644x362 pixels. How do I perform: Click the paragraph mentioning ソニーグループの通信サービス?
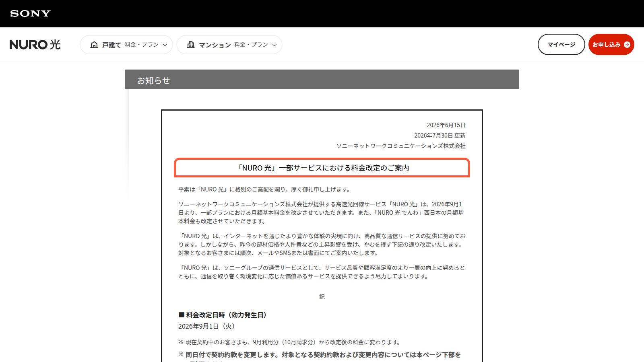(x=322, y=272)
